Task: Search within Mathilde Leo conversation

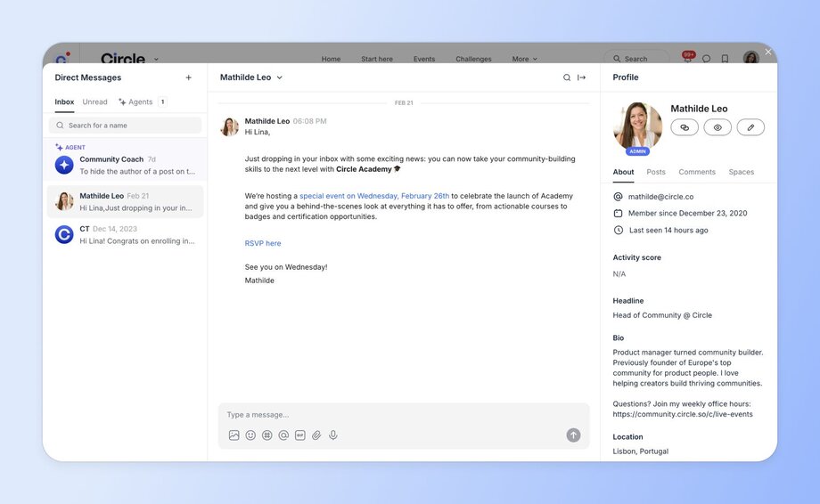Action: click(566, 77)
